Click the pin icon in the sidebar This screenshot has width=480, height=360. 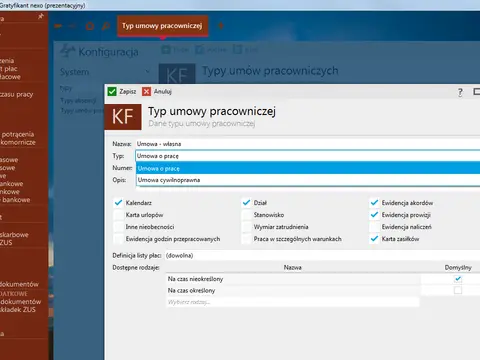[x=40, y=16]
